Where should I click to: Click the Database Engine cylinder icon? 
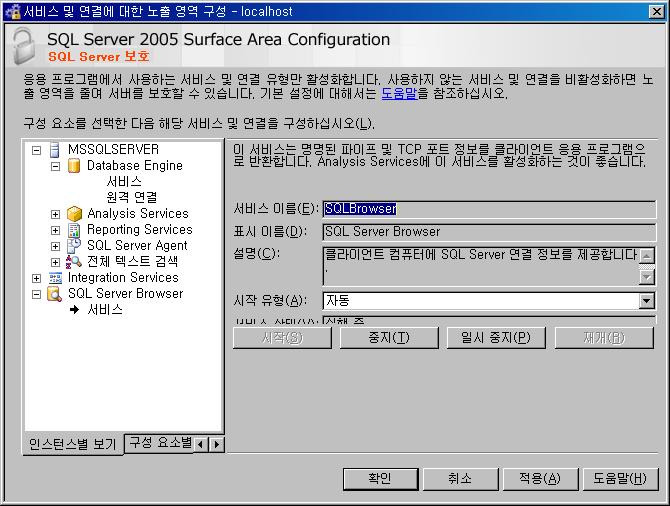[x=74, y=165]
